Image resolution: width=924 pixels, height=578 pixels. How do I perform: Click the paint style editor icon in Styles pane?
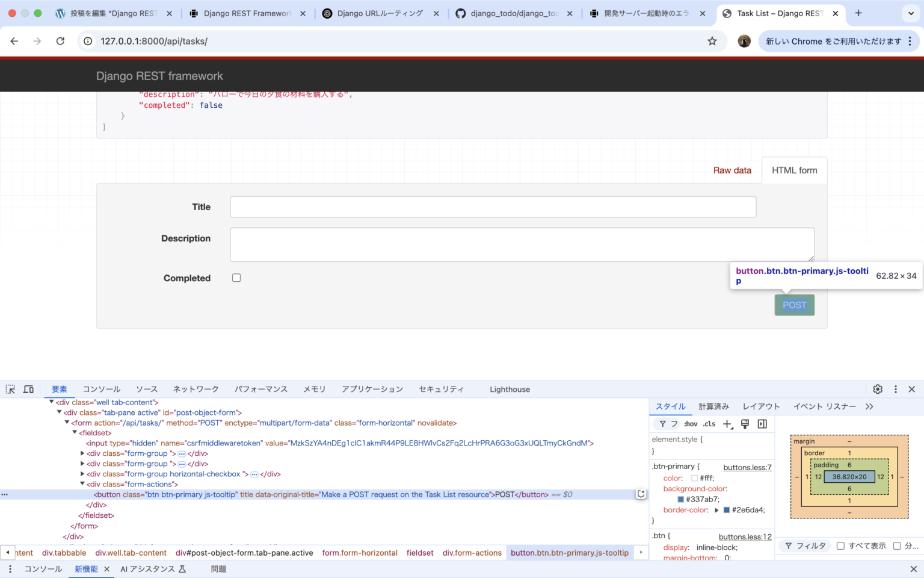tap(745, 424)
